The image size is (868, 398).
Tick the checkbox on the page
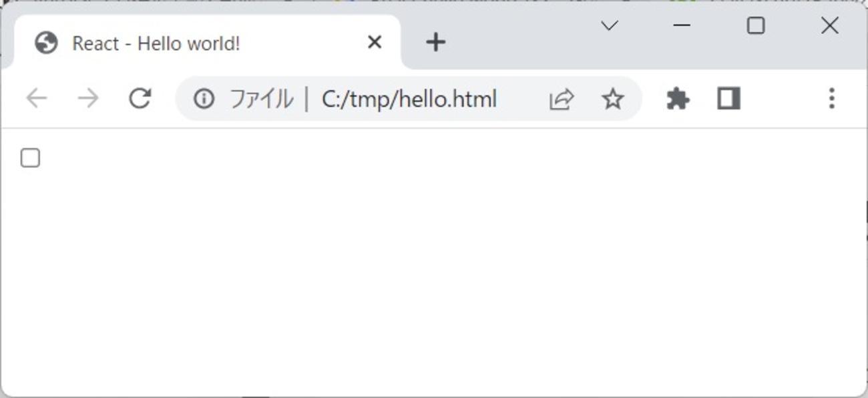click(30, 158)
